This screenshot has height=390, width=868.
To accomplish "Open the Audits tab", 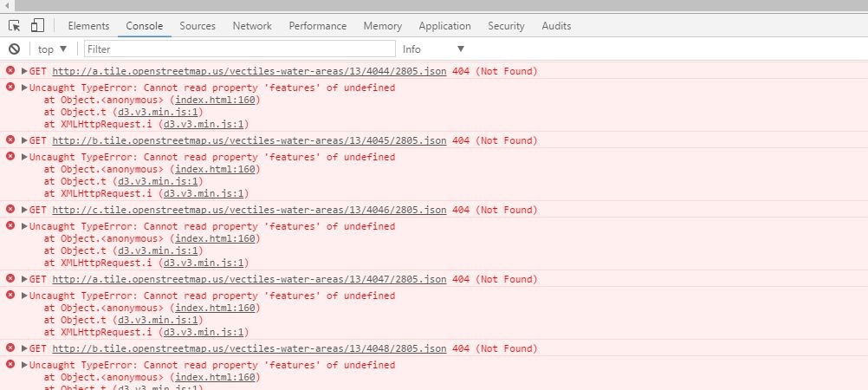I will tap(556, 26).
